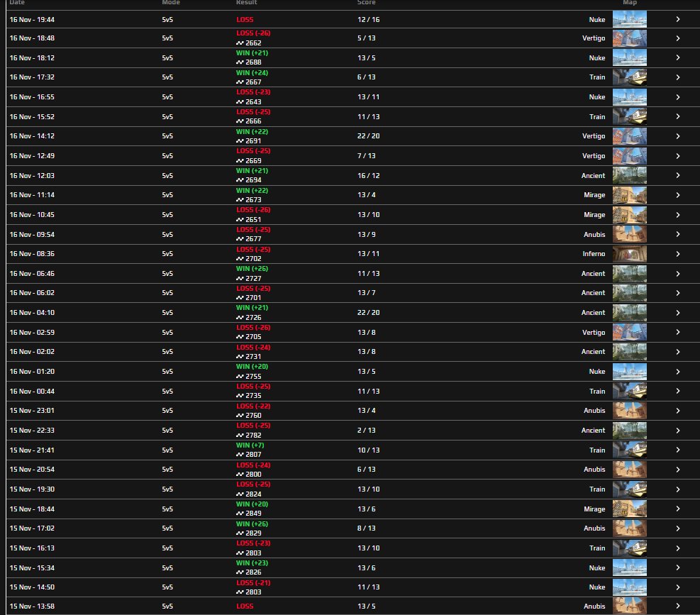
Task: Click score 2 / 13 on Ancient
Action: coord(366,431)
